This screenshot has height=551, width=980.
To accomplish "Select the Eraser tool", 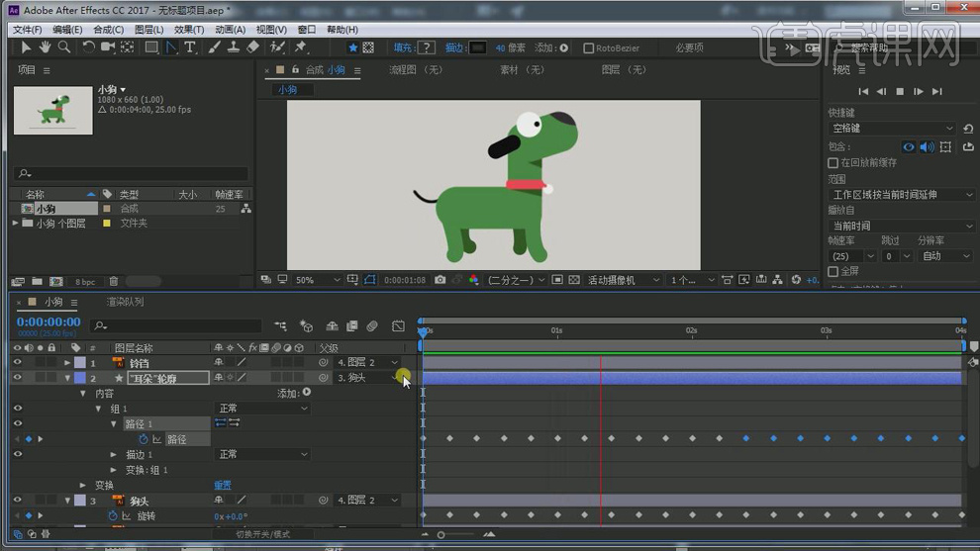I will [252, 47].
